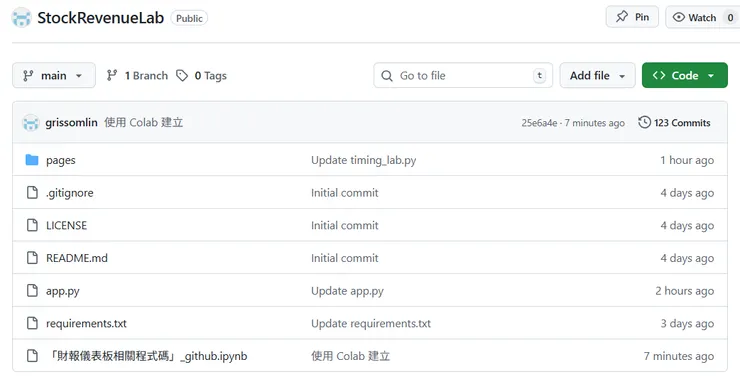
Task: Click the blue folder icon for pages
Action: pyautogui.click(x=32, y=160)
